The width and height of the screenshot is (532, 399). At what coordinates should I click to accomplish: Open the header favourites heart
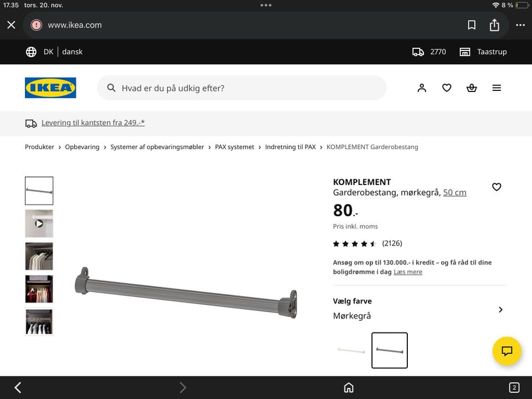[447, 88]
